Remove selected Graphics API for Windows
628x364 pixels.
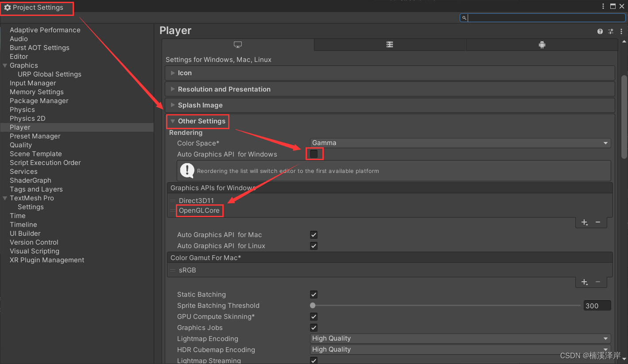click(598, 222)
